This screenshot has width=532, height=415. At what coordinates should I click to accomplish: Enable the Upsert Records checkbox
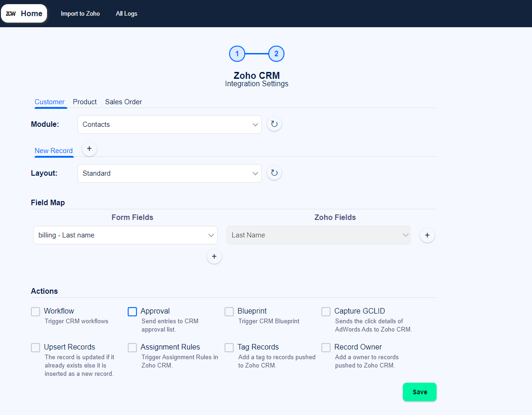pos(35,348)
